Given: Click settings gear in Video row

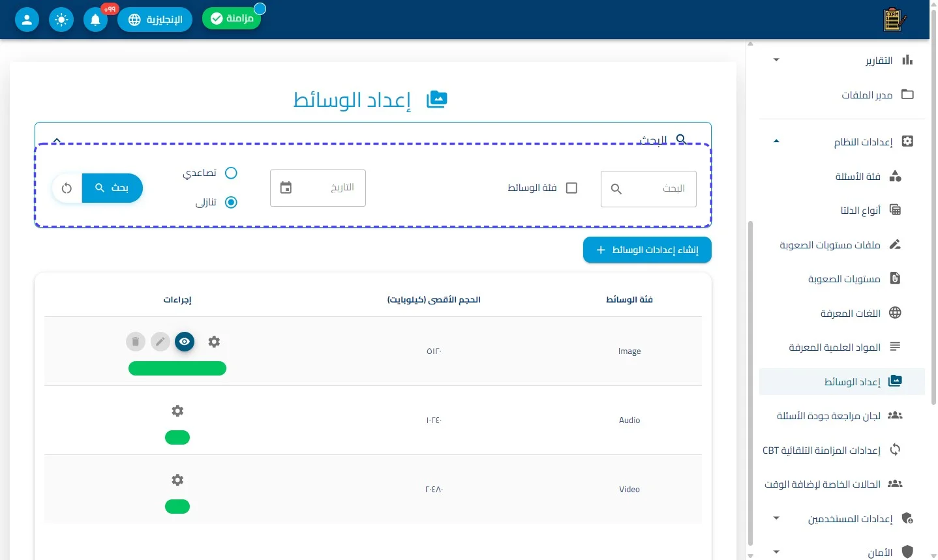Looking at the screenshot, I should [x=177, y=480].
